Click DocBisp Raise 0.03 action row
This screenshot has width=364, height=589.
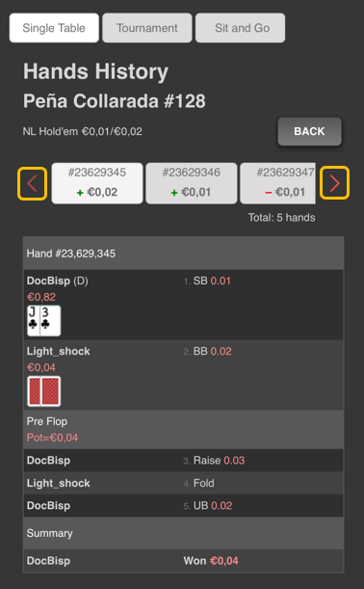pos(184,460)
